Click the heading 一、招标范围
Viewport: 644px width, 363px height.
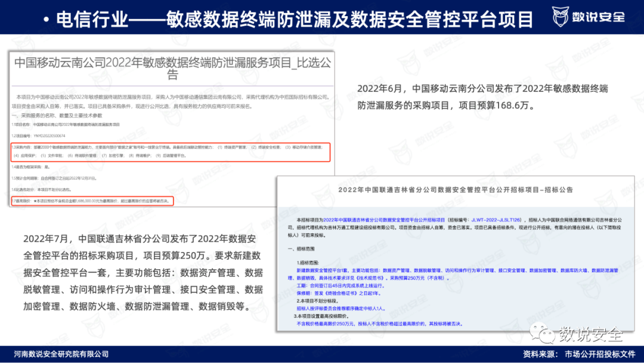click(x=301, y=249)
